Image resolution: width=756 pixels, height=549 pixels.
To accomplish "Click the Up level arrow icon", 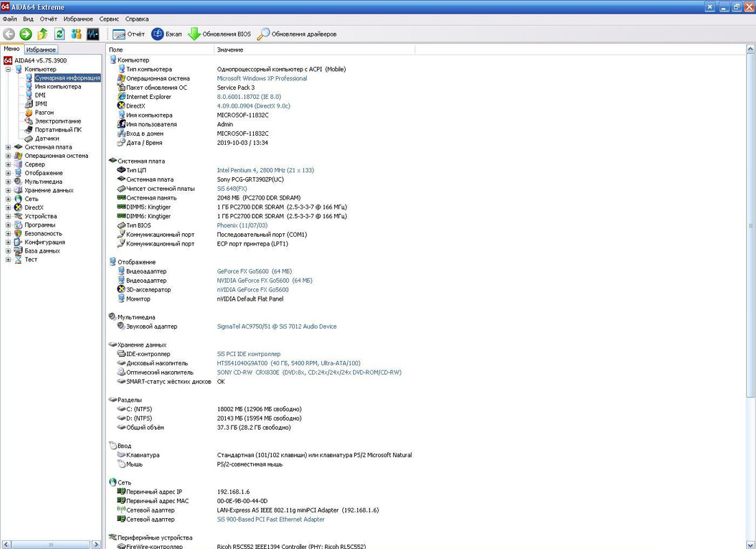I will tap(43, 34).
